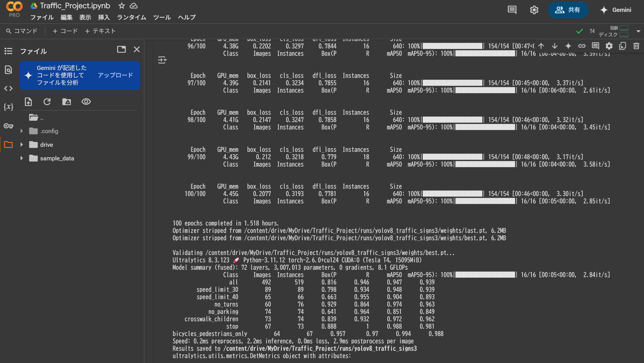Open RAM and disk resources dropdown arrow
The image size is (644, 363).
[x=638, y=31]
